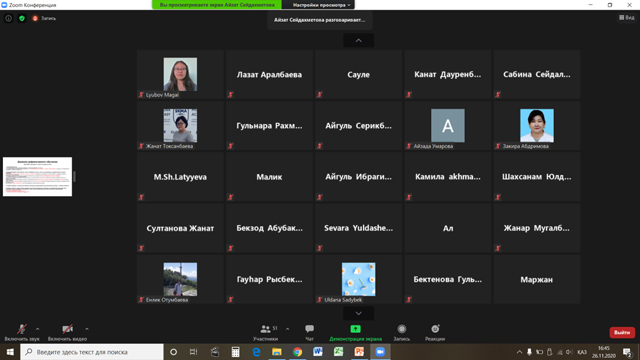Leave the meeting with Выйти button

click(x=622, y=332)
